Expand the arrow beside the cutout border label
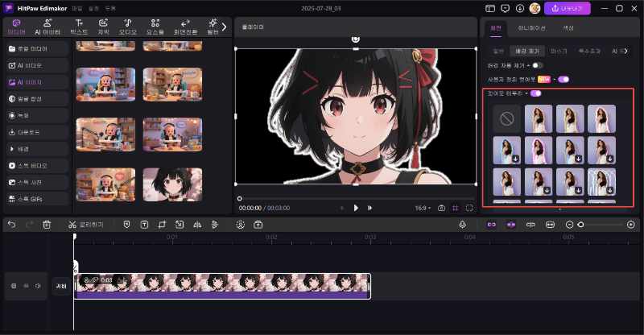Viewport: 644px width, 335px height. [x=526, y=93]
